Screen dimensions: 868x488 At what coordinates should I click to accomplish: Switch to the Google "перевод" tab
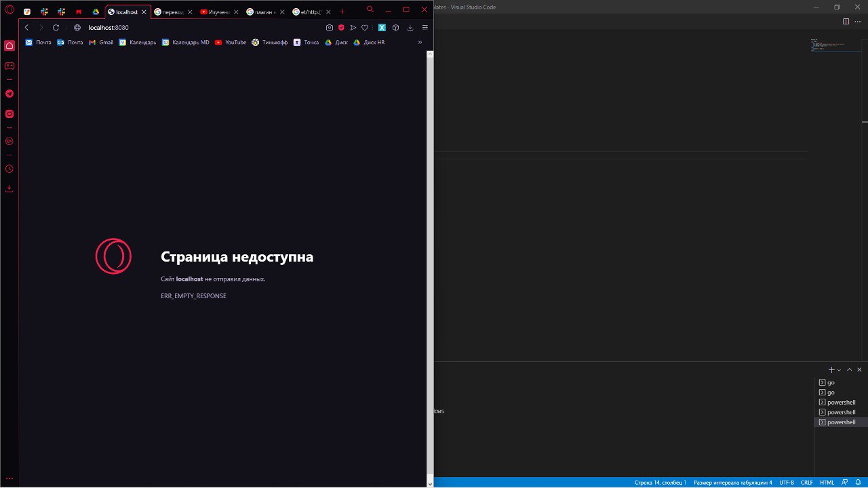pyautogui.click(x=173, y=12)
